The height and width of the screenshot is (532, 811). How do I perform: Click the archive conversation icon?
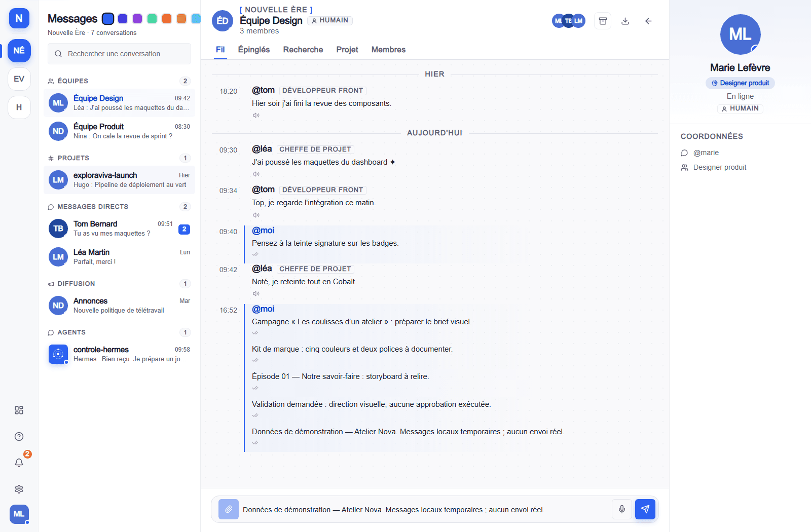pyautogui.click(x=603, y=21)
